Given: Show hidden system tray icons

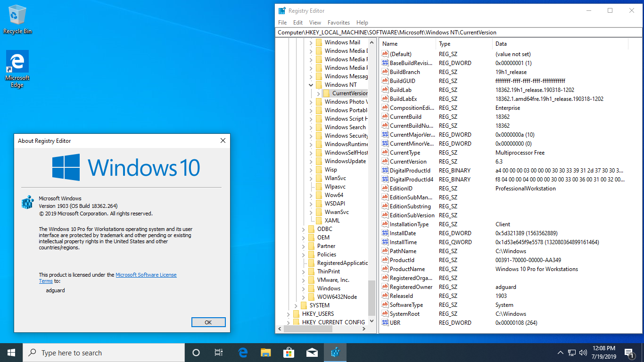Looking at the screenshot, I should click(561, 353).
